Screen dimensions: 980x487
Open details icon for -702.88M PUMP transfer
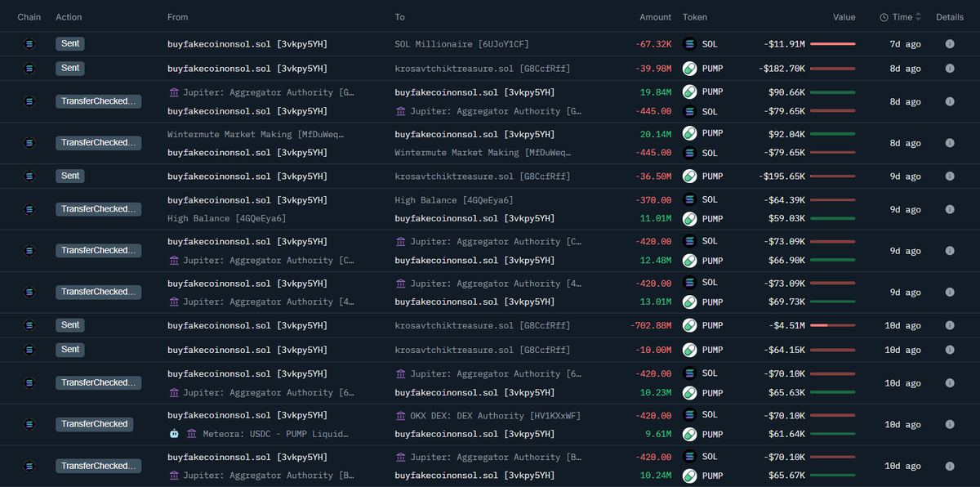point(950,325)
